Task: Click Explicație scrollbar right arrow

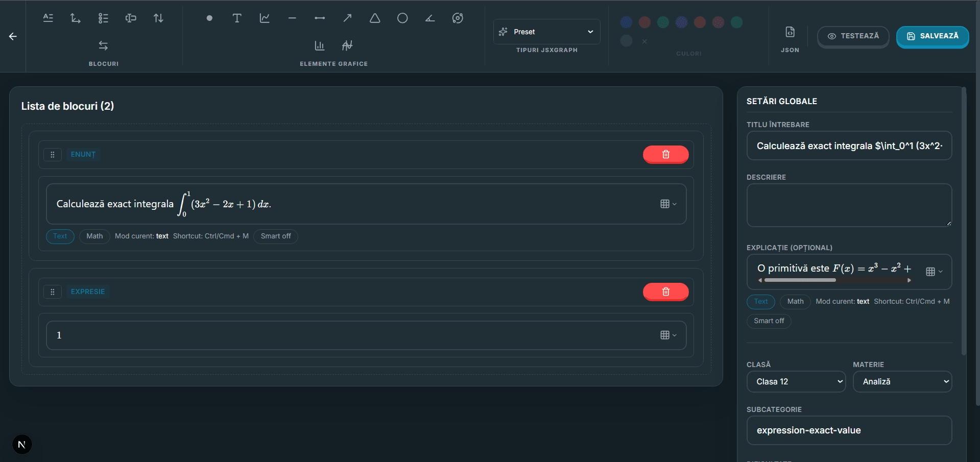Action: pos(909,280)
